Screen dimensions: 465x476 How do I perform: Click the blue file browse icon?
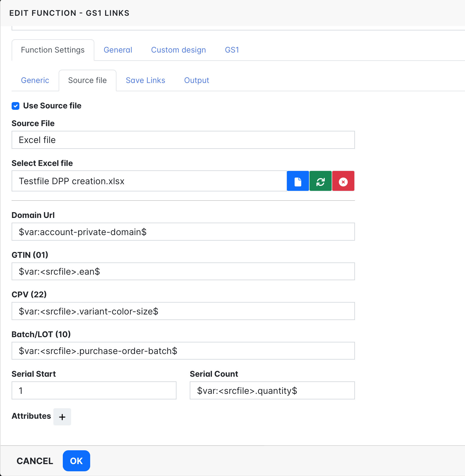298,181
